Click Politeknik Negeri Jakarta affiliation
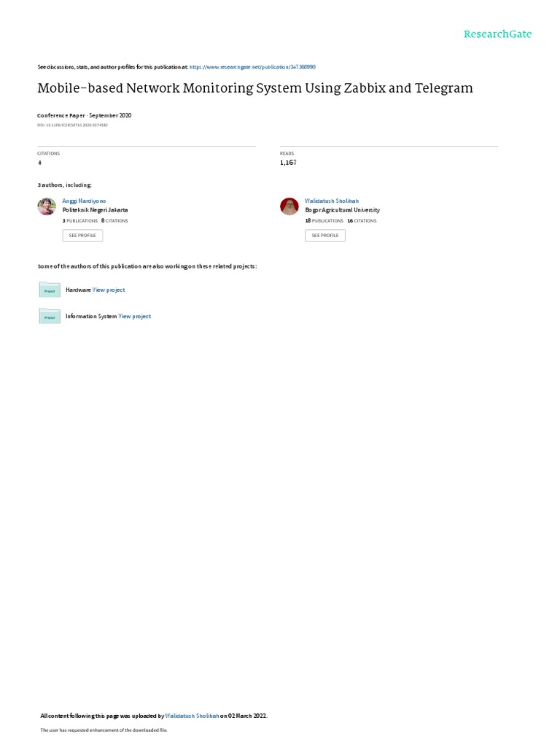The height and width of the screenshot is (747, 560). [96, 210]
